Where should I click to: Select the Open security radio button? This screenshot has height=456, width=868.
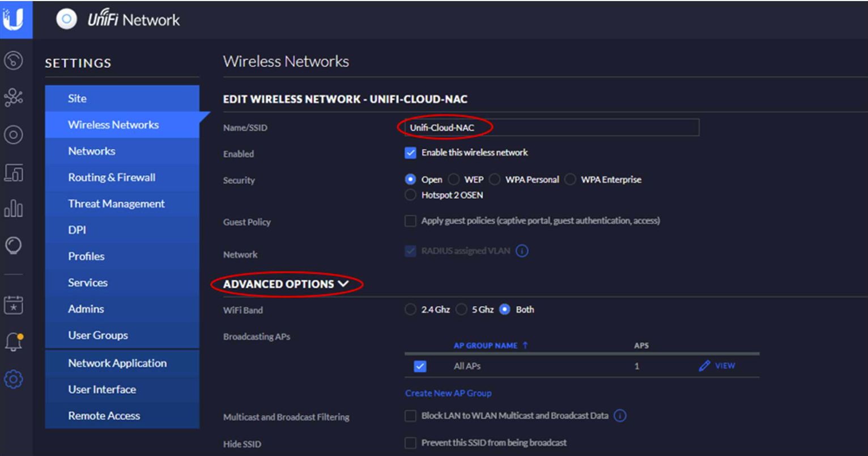tap(411, 179)
